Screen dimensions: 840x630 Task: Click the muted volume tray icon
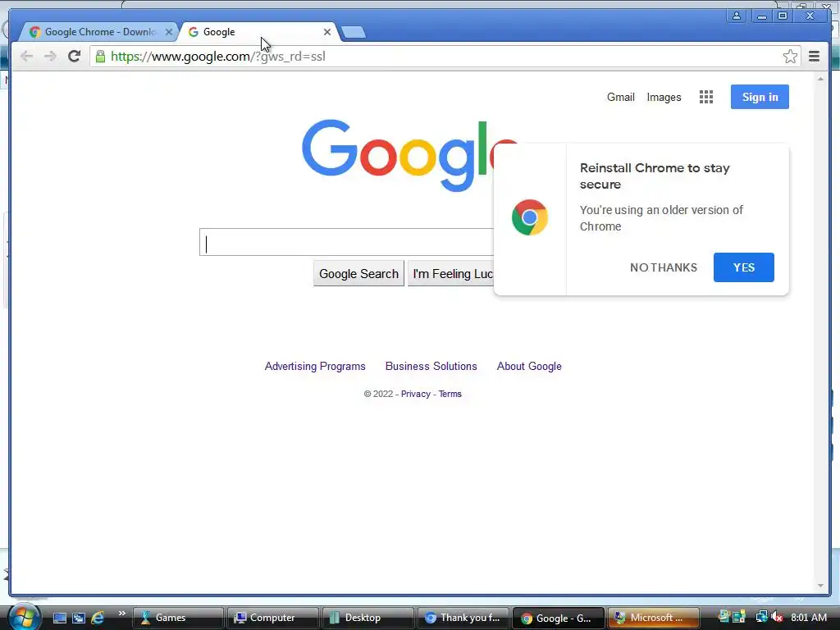coord(778,617)
